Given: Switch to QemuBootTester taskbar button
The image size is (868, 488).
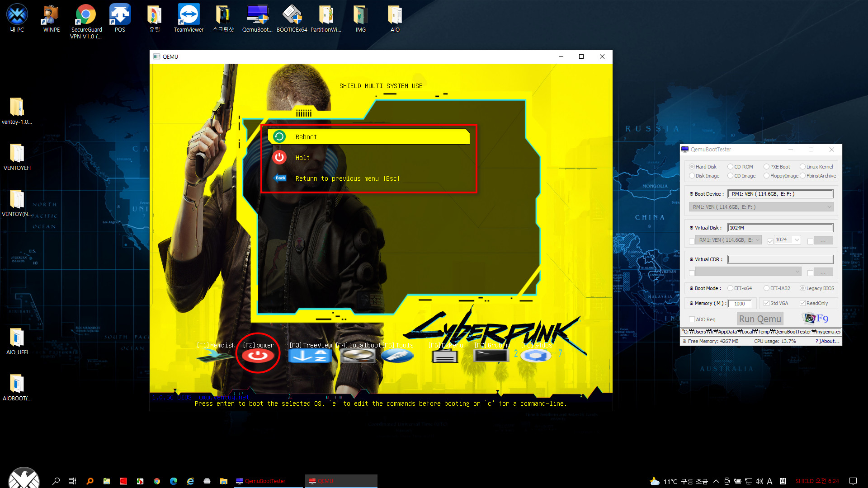Looking at the screenshot, I should click(x=268, y=481).
